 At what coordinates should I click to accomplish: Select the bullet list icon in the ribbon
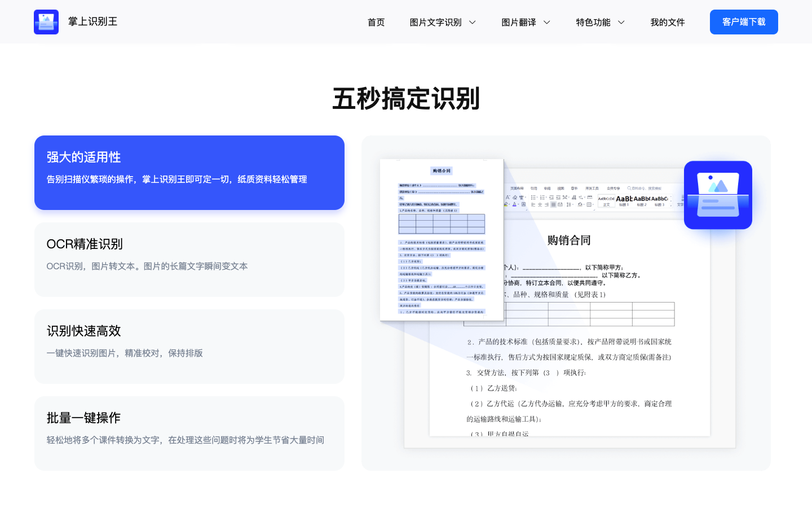533,197
